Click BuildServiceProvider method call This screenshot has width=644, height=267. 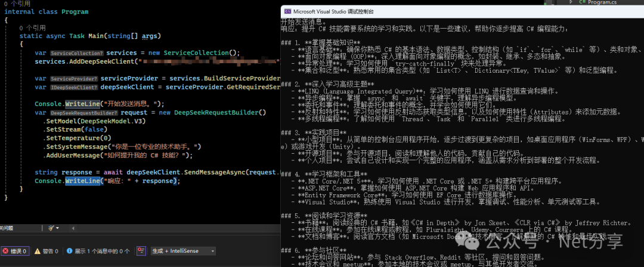(242, 79)
